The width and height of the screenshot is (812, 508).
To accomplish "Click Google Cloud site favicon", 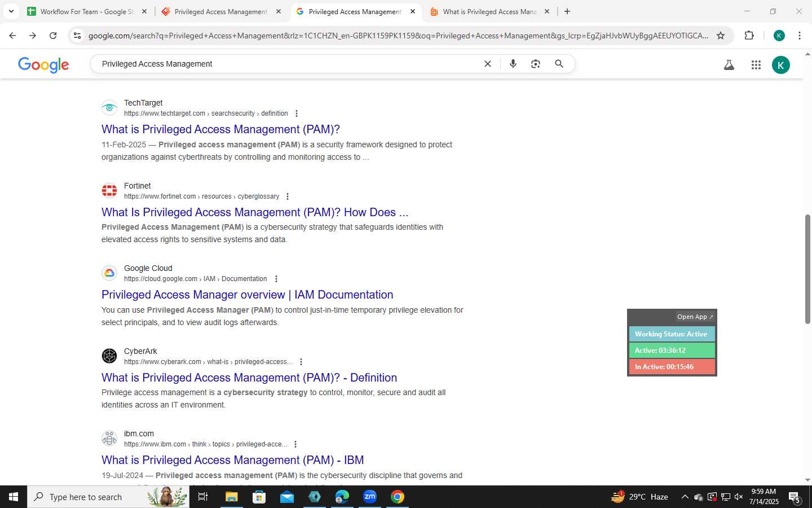I will (109, 273).
